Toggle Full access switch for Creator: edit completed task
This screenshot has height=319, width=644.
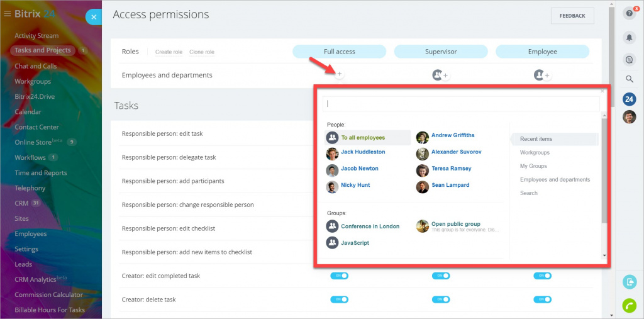point(339,276)
